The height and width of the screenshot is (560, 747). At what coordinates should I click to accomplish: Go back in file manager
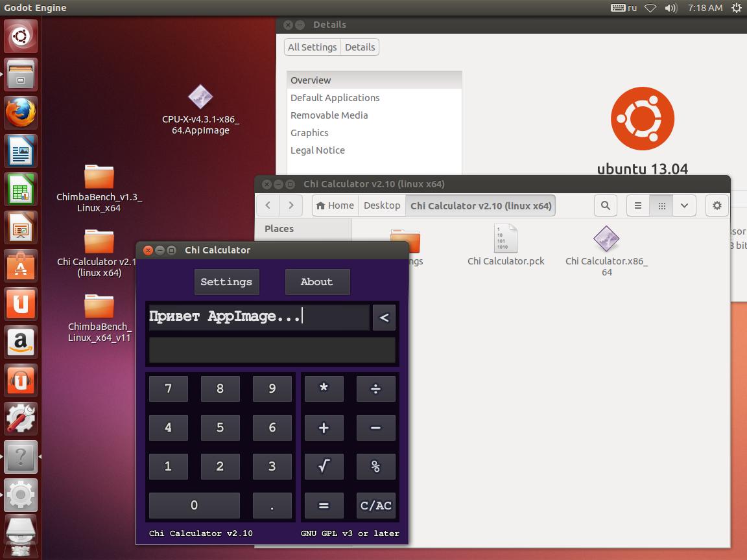[268, 205]
